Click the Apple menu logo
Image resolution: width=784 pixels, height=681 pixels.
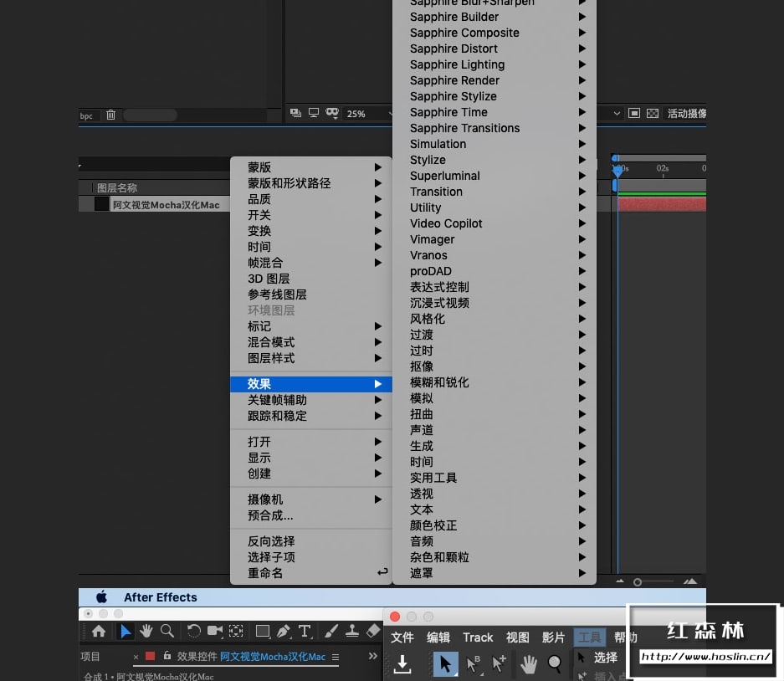[101, 597]
